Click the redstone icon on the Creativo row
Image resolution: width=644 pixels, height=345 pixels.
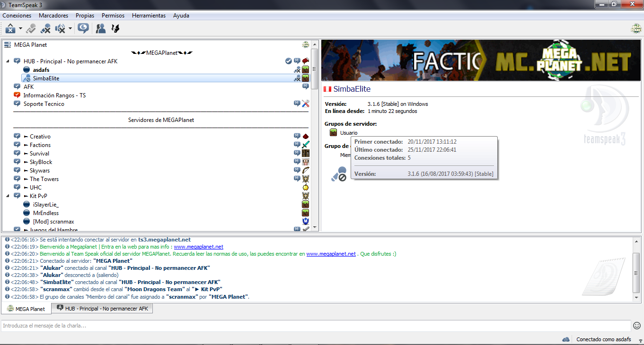pyautogui.click(x=306, y=137)
